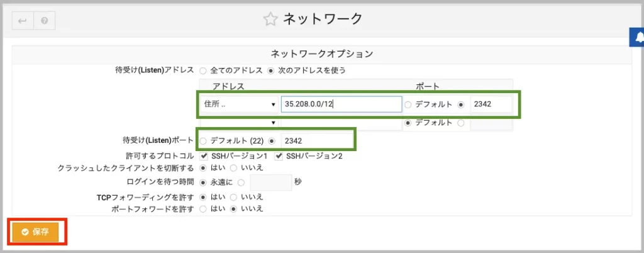Toggle the SSHバージョン2 checkbox

[x=279, y=155]
